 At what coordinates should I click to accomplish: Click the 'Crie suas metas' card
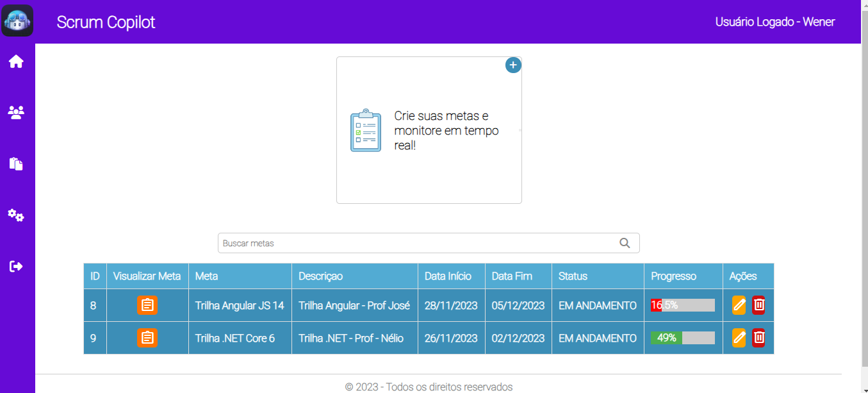(429, 130)
